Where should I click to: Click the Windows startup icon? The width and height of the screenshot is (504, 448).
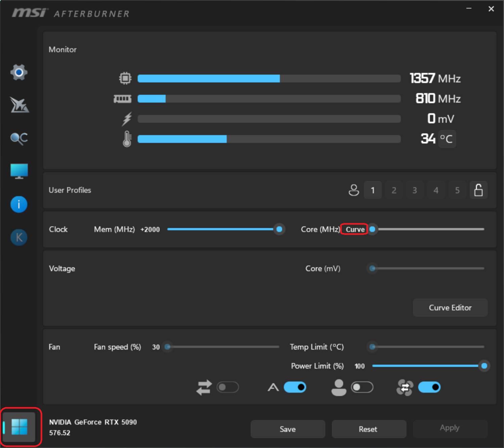tap(19, 427)
